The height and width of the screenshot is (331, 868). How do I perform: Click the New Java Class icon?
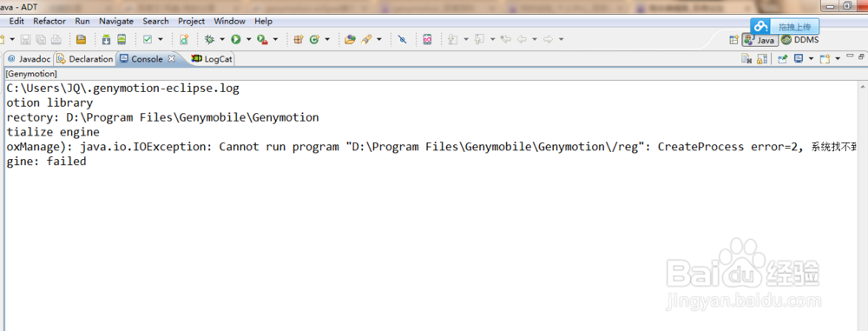click(314, 39)
